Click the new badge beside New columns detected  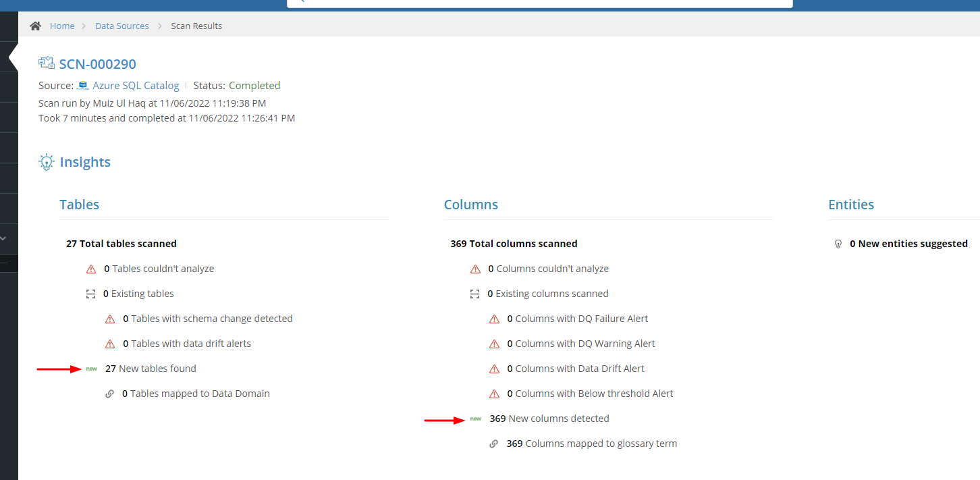[476, 419]
